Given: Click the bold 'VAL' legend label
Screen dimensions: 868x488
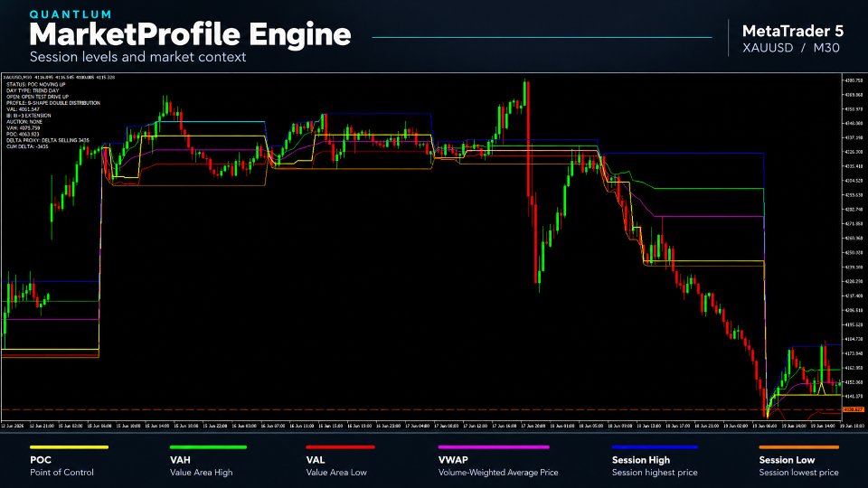Looking at the screenshot, I should point(316,460).
